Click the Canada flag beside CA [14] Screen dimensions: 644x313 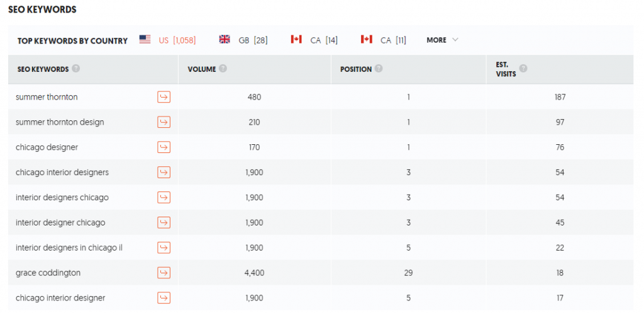(x=296, y=40)
